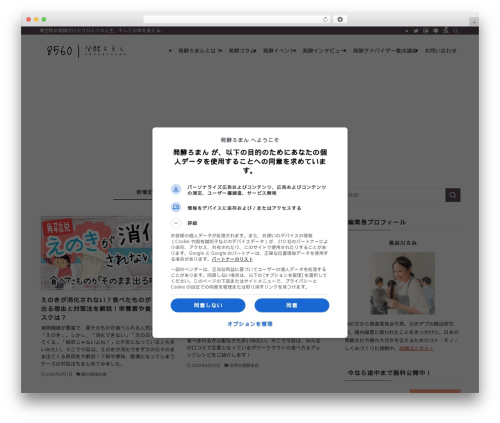Click the browser address bar
The width and height of the screenshot is (500, 423).
point(237,19)
